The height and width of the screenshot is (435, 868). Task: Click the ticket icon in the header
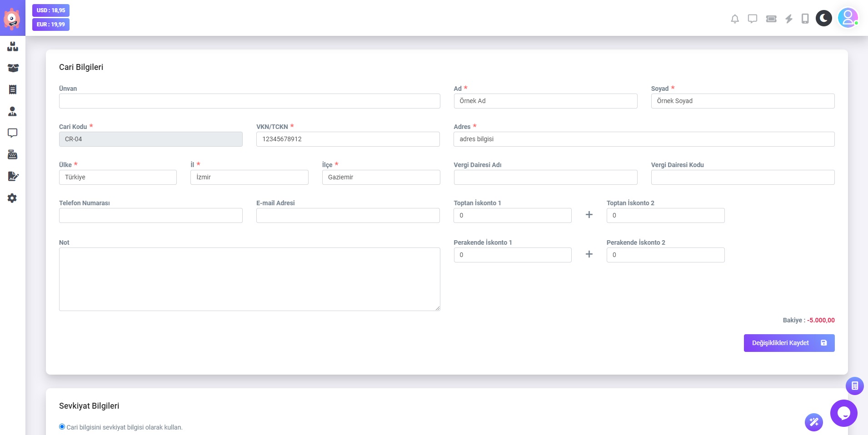click(771, 19)
